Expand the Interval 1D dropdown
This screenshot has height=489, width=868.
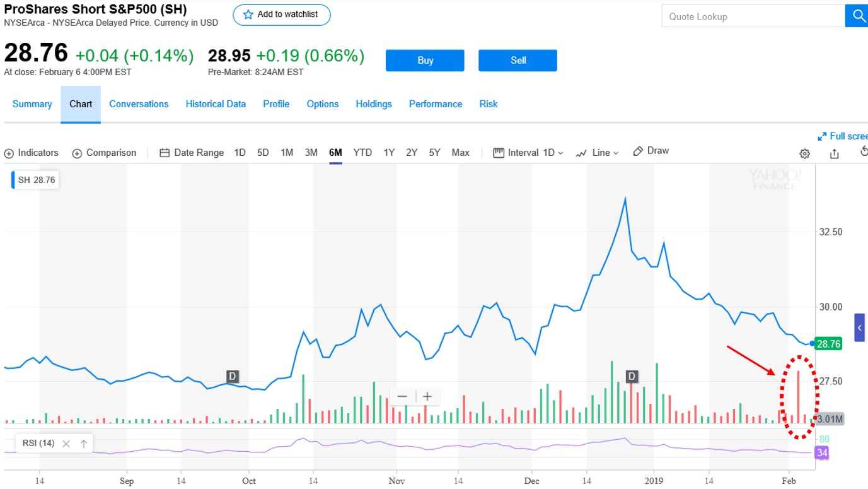tap(528, 153)
